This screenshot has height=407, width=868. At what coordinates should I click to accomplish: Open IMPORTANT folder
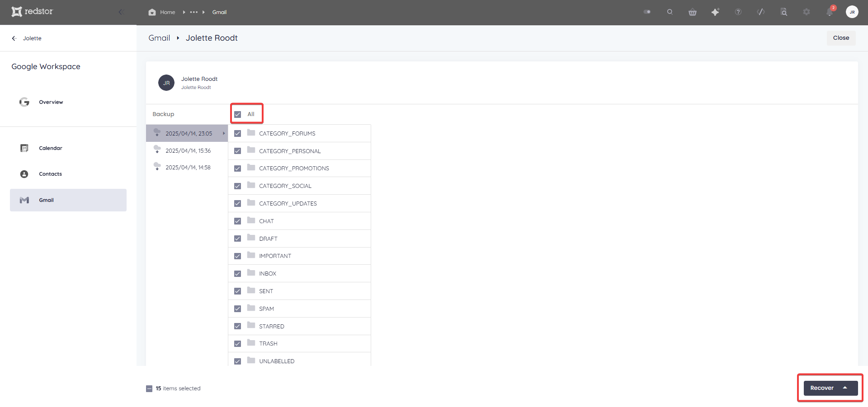(275, 256)
